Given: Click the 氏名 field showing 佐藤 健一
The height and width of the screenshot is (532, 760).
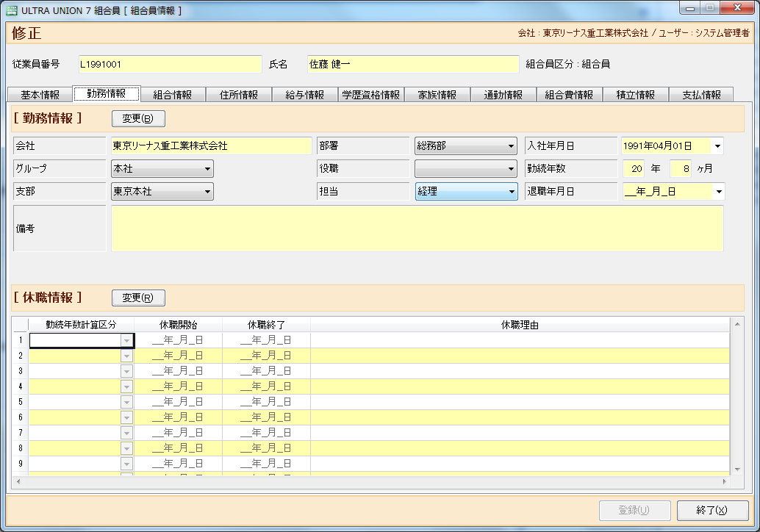Looking at the screenshot, I should 413,64.
